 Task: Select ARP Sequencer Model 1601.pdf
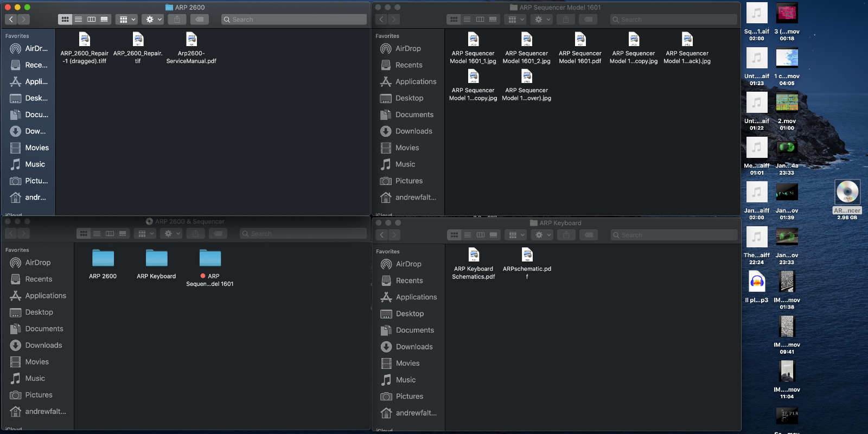(x=580, y=48)
